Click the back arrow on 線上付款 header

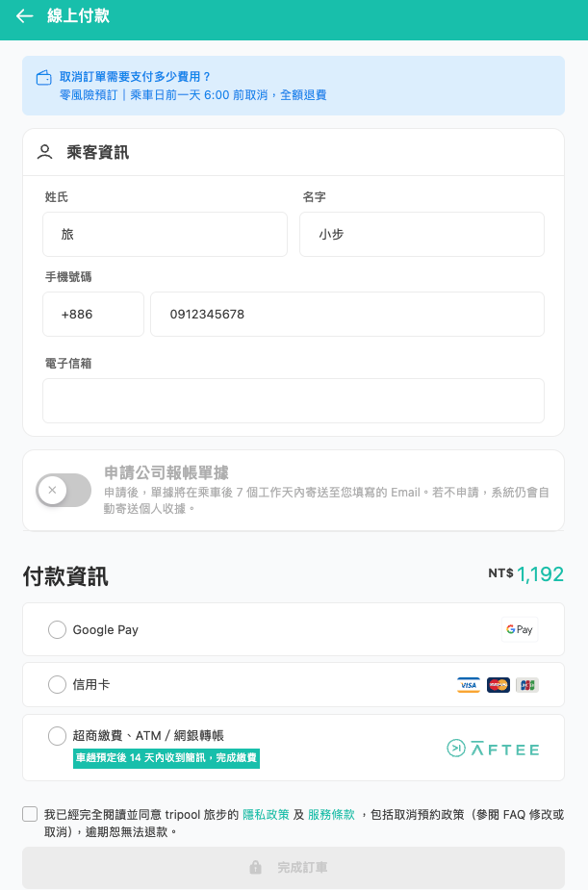25,16
